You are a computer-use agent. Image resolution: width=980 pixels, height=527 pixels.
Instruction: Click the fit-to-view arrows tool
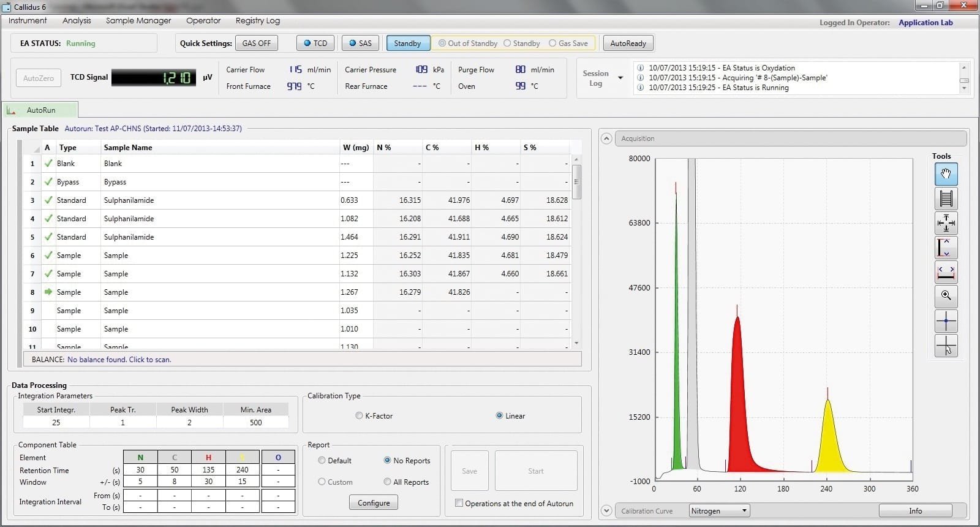(946, 223)
